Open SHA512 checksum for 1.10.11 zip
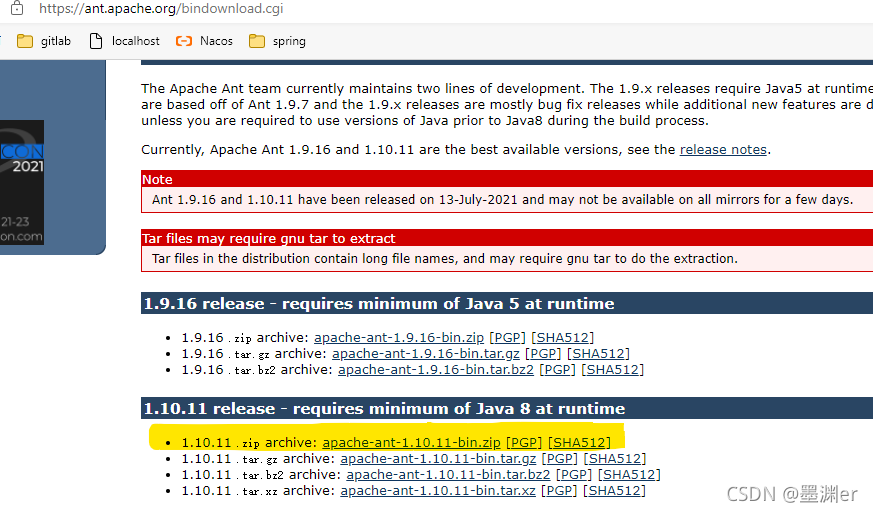 click(579, 443)
